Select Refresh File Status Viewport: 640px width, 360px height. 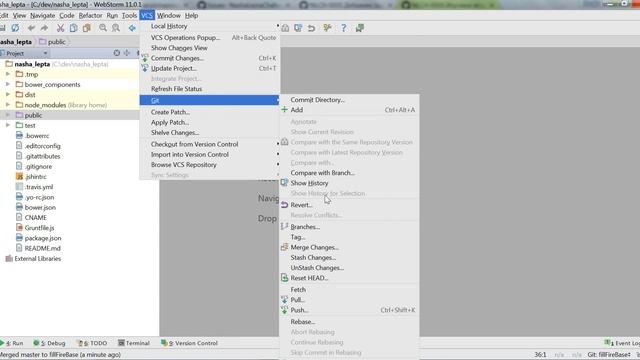[210, 89]
